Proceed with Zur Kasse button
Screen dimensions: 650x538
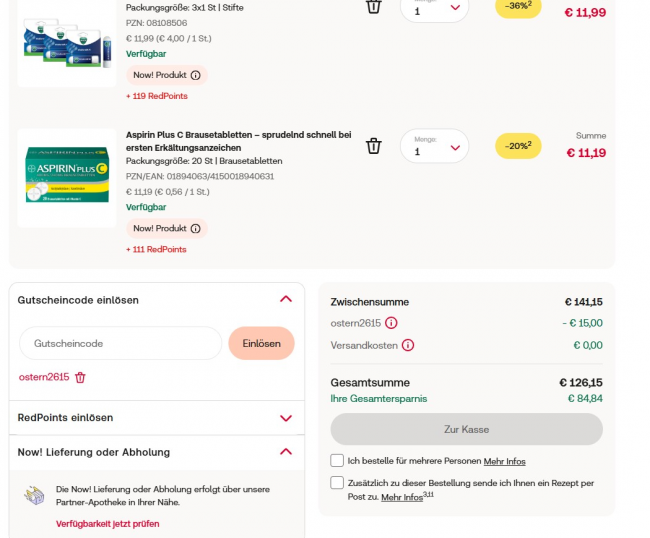466,429
